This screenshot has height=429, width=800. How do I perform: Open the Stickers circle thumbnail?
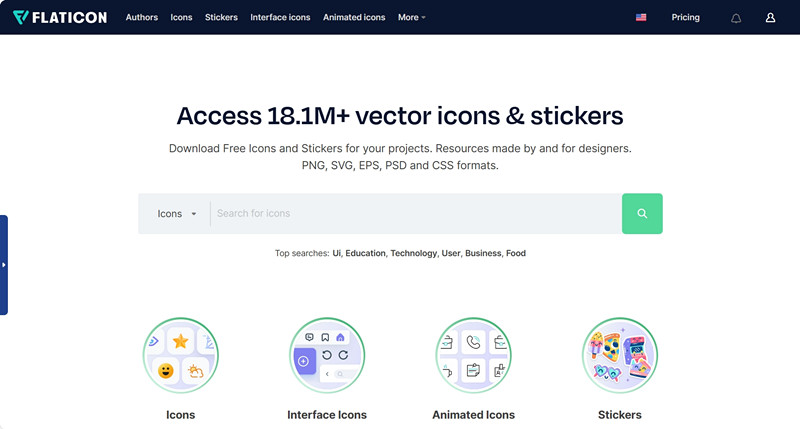click(x=620, y=356)
